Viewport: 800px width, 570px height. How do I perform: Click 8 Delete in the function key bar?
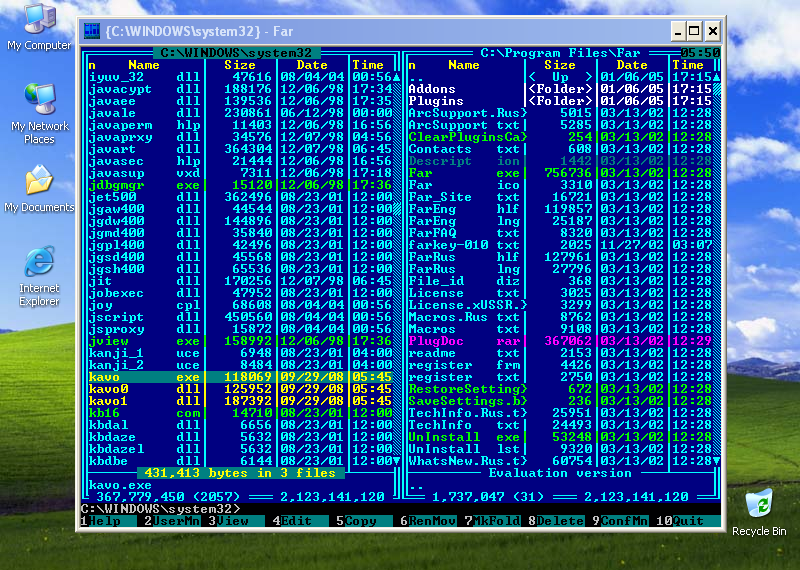pos(556,521)
